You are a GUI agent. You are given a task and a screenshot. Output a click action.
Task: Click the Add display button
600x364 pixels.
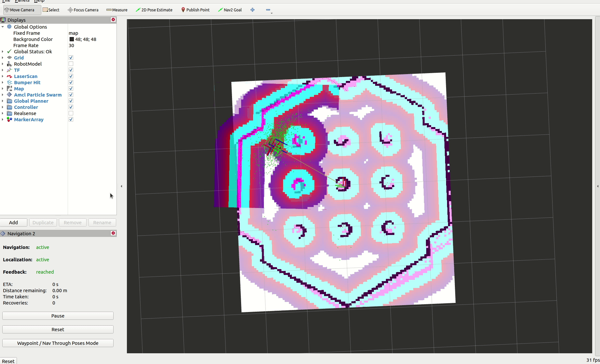click(x=13, y=222)
